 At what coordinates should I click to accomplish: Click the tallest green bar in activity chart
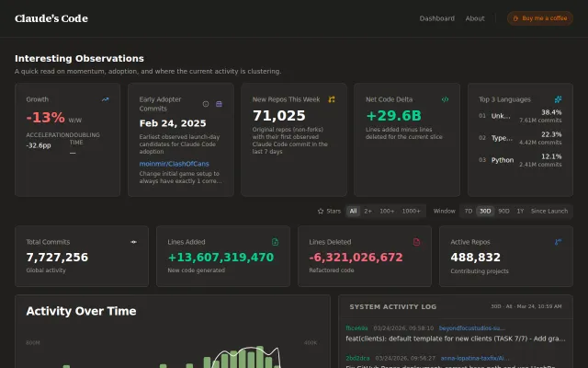click(260, 357)
